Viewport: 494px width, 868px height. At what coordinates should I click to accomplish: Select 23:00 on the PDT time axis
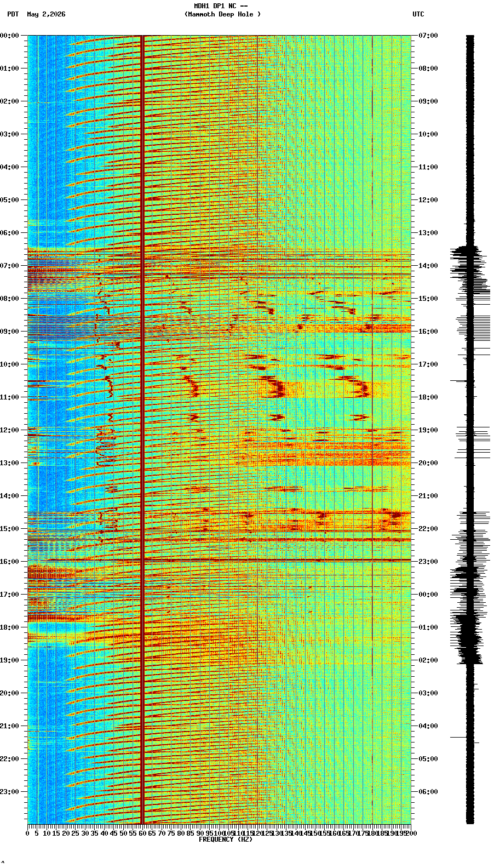tap(10, 792)
